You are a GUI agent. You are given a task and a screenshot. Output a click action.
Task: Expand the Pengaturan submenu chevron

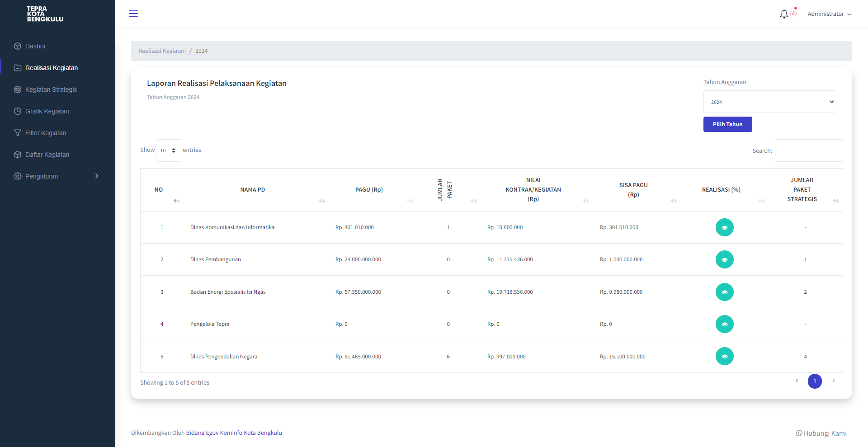(x=96, y=176)
